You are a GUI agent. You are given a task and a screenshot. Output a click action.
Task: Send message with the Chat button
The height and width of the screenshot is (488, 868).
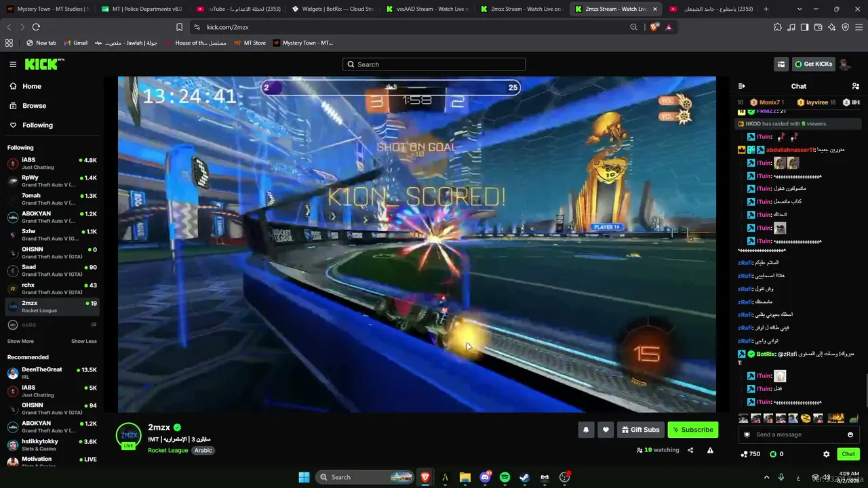click(848, 454)
